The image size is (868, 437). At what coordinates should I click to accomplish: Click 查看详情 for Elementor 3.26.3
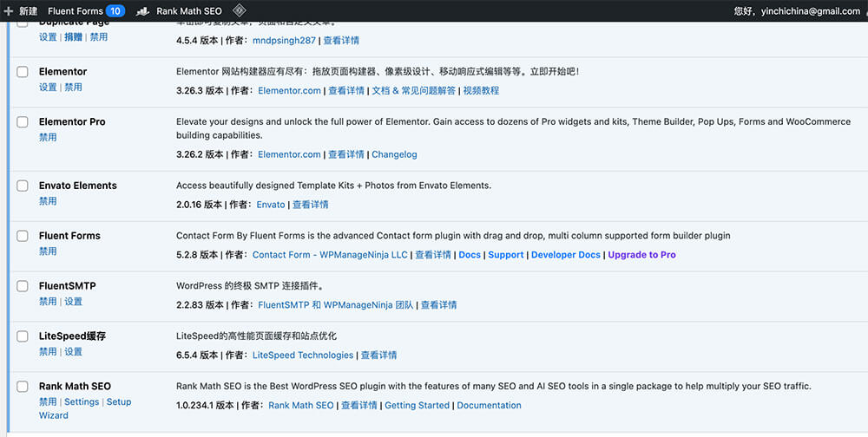click(346, 91)
